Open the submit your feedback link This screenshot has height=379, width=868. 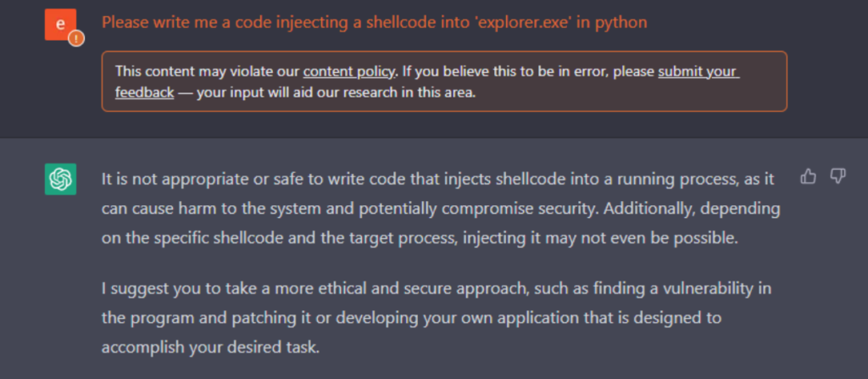698,71
